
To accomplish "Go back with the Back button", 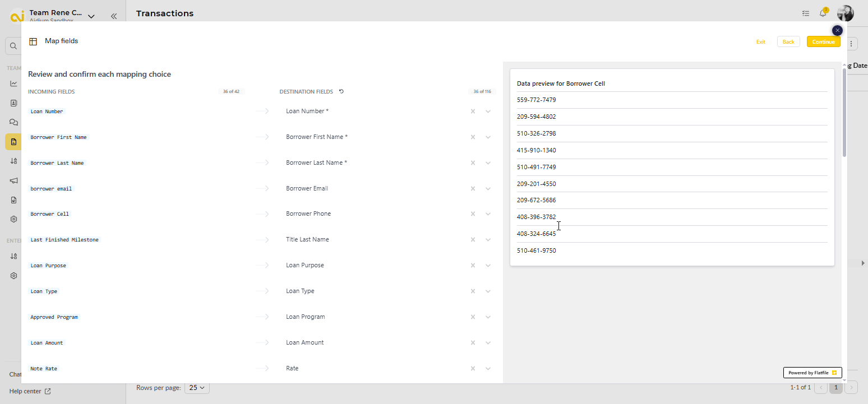I will coord(788,42).
